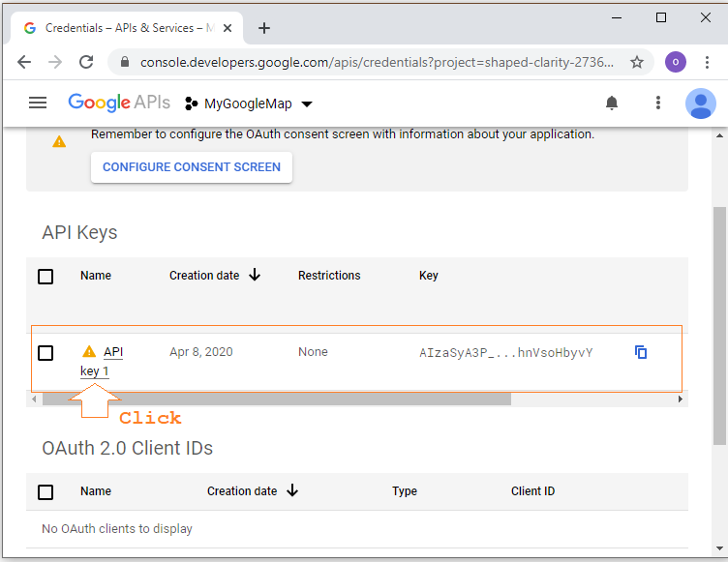
Task: Click the API Keys Name column header
Action: (96, 276)
